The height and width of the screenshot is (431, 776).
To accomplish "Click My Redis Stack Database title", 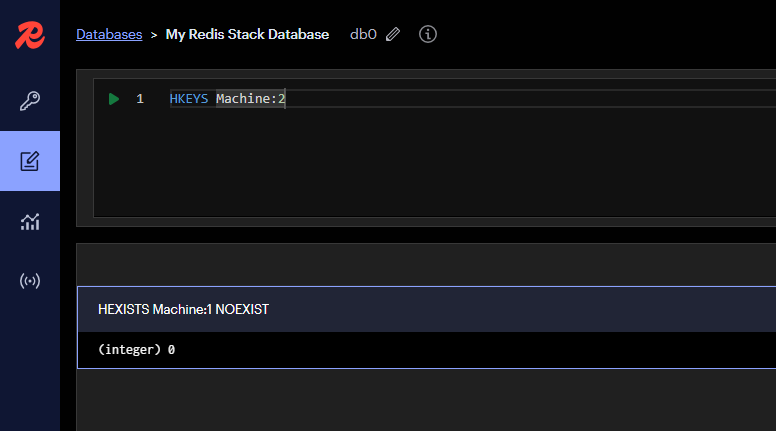I will [x=247, y=34].
